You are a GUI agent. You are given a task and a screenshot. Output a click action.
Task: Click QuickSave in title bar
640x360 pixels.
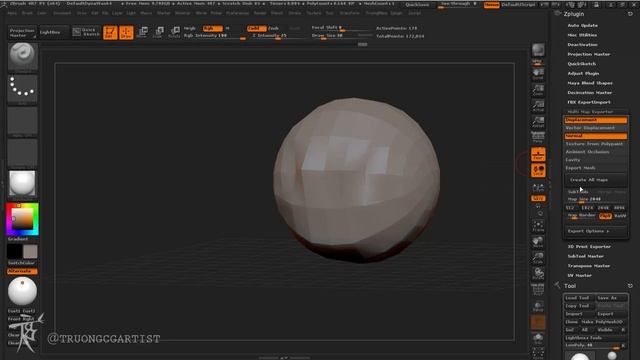coord(417,4)
